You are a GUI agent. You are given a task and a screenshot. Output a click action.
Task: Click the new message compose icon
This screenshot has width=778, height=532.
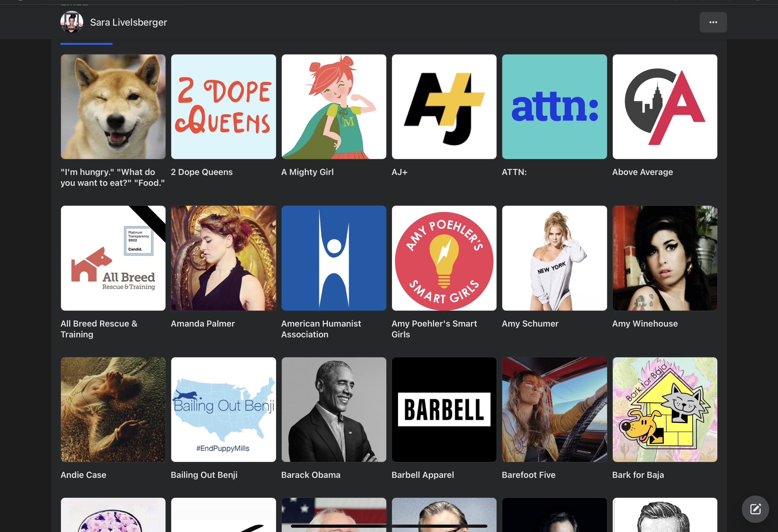[755, 509]
